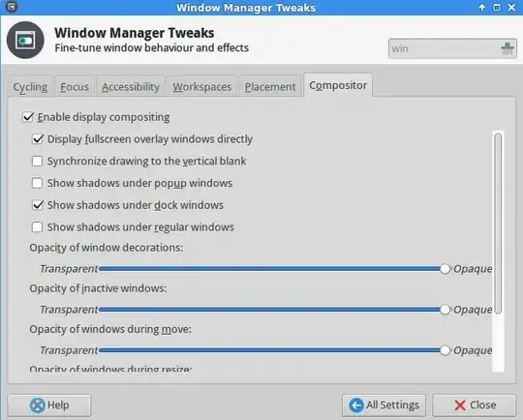
Task: Switch to the Cycling tab
Action: pos(30,87)
